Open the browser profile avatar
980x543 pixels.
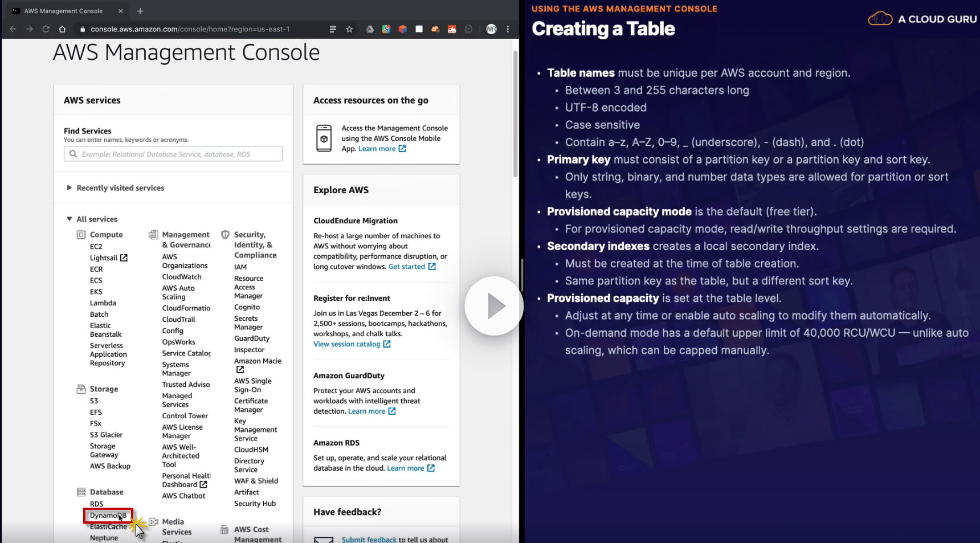point(491,29)
